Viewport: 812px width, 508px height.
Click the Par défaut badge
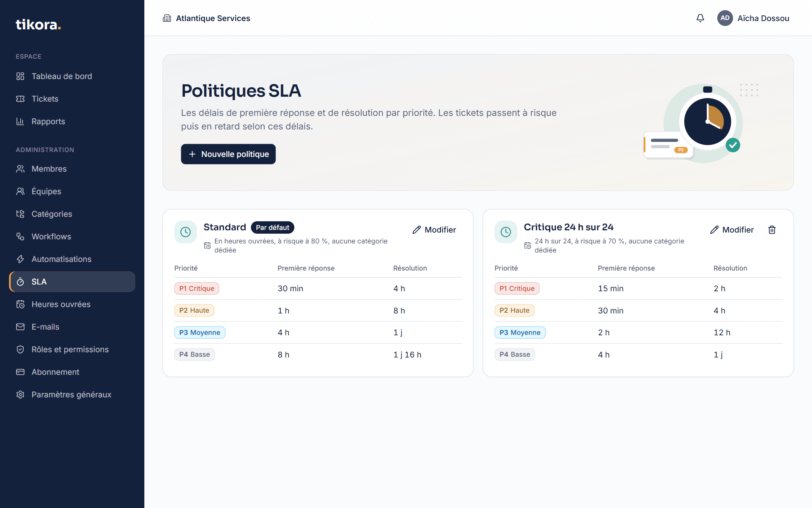coord(273,227)
